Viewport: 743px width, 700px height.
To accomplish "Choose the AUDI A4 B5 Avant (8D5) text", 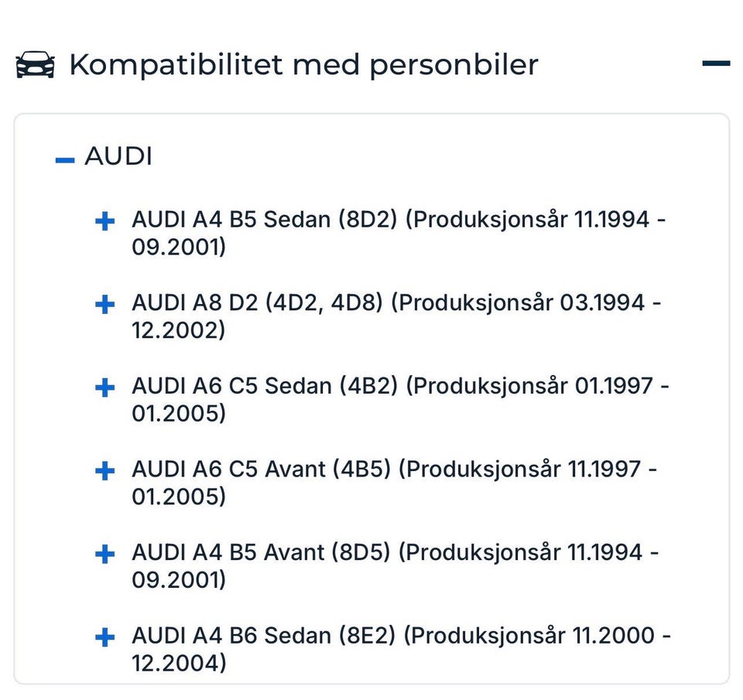I will pyautogui.click(x=261, y=553).
